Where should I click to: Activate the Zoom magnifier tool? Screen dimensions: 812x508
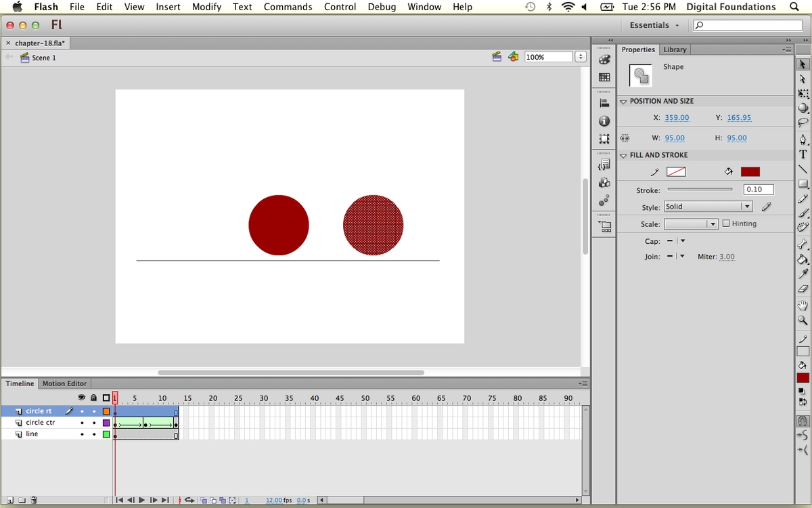coord(803,320)
